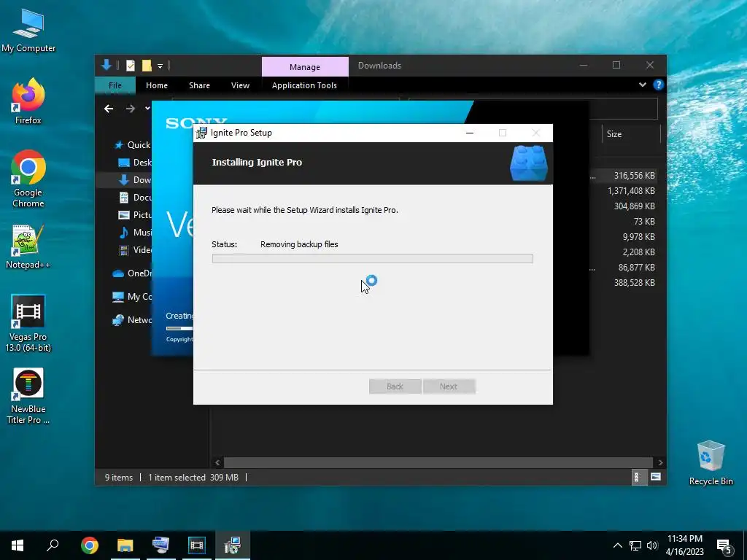Open the notification center icon
The height and width of the screenshot is (560, 747).
coord(724,547)
